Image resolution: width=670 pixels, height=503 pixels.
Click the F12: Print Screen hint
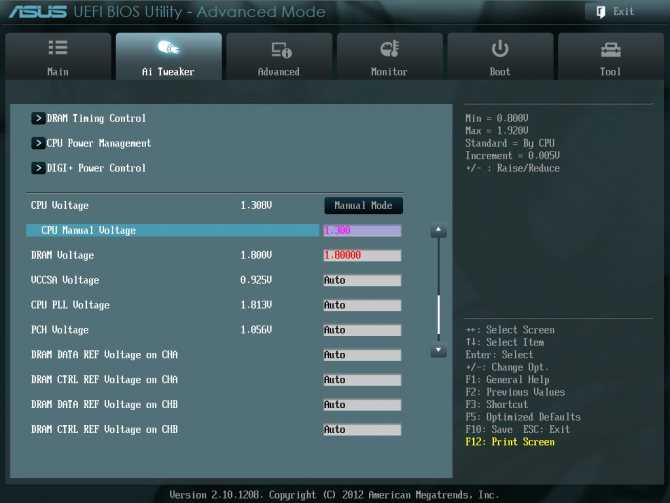tap(510, 442)
